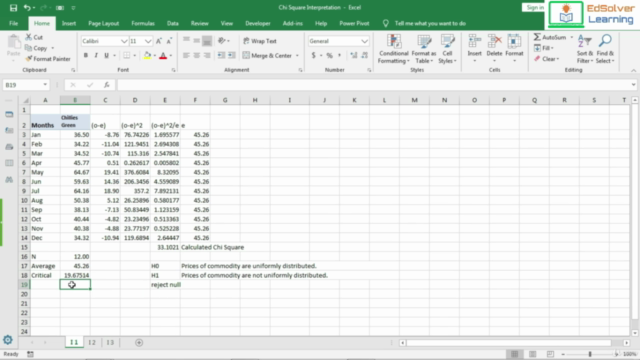Open the font color dropdown arrow
This screenshot has width=640, height=360.
pyautogui.click(x=171, y=56)
